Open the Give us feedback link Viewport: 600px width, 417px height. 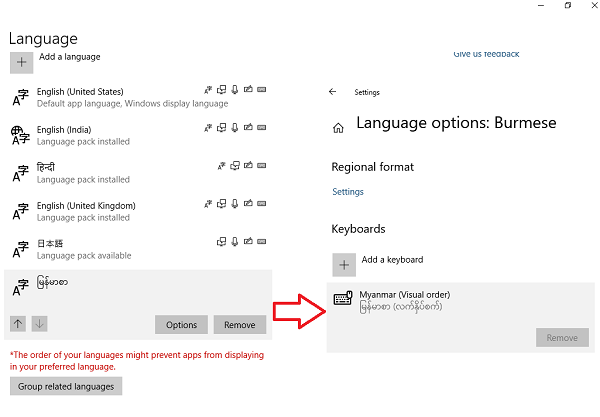486,54
